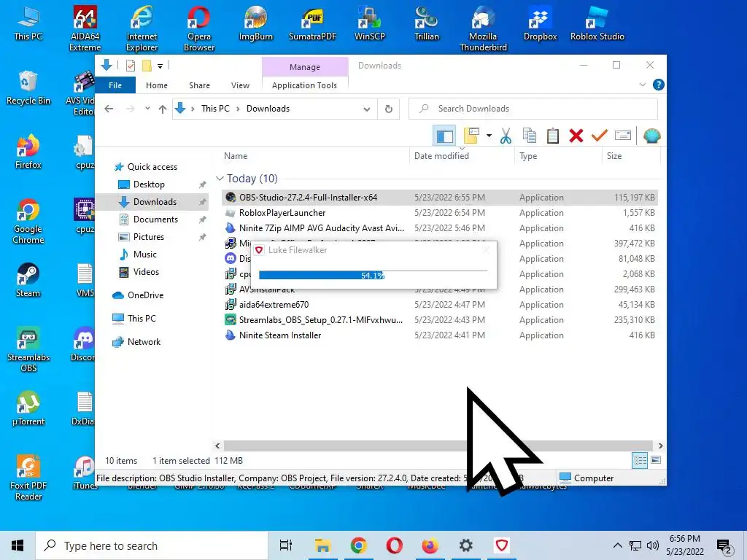Click the Avira icon in taskbar
Viewport: 747px width, 560px height.
point(501,545)
